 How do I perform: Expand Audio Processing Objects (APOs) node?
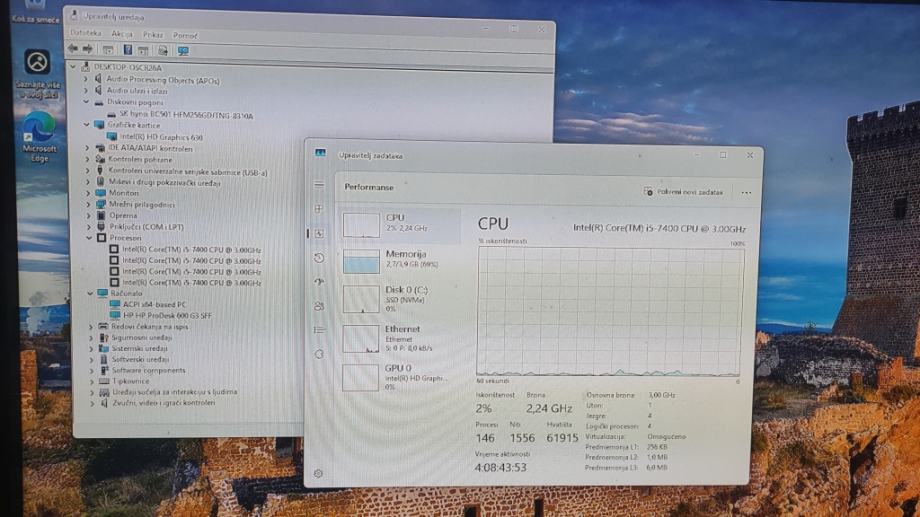coord(86,79)
